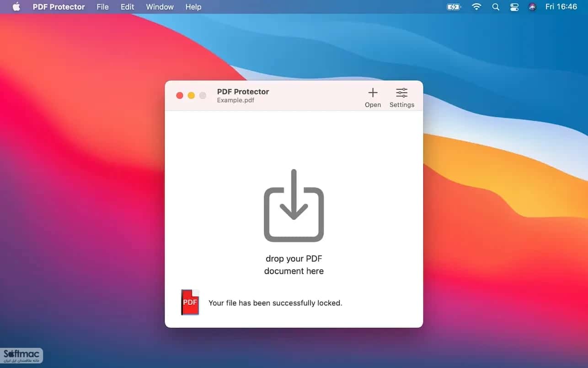Open the Settings sliders icon
Image resolution: width=588 pixels, height=368 pixels.
pos(402,93)
